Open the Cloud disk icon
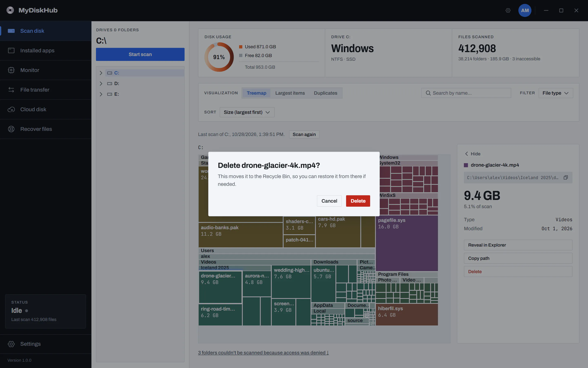 [x=11, y=109]
